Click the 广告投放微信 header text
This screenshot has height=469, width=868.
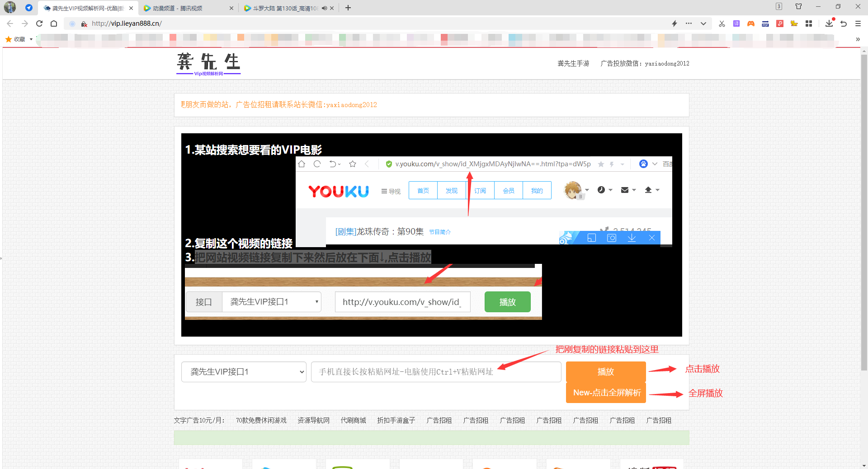point(645,64)
